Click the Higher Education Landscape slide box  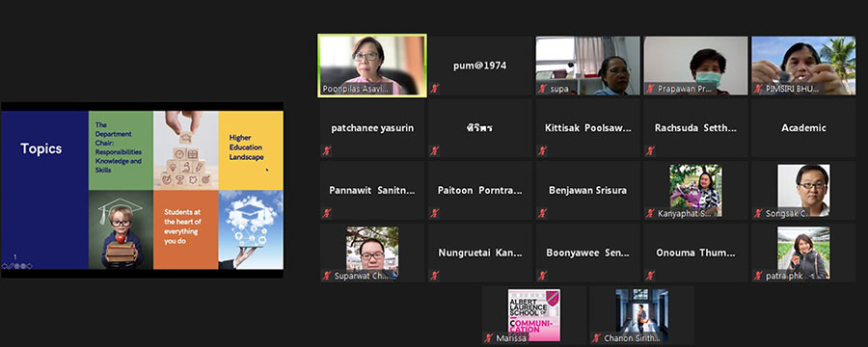(x=251, y=150)
